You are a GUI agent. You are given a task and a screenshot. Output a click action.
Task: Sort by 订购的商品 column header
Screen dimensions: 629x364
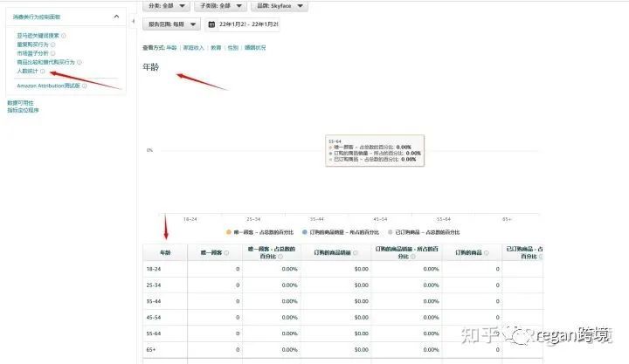(x=468, y=252)
